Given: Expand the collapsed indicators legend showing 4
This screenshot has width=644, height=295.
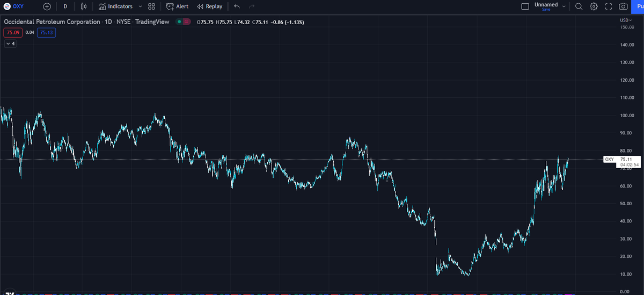Looking at the screenshot, I should coord(11,44).
